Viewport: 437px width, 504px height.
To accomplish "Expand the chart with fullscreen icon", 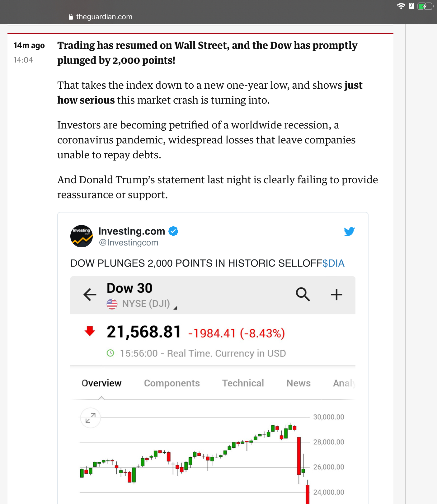I will [x=90, y=418].
